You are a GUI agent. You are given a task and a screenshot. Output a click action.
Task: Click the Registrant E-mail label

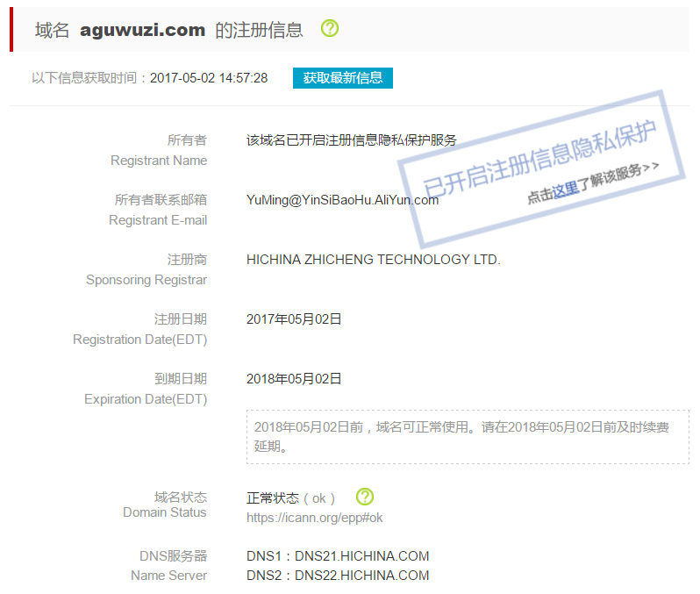coord(158,220)
